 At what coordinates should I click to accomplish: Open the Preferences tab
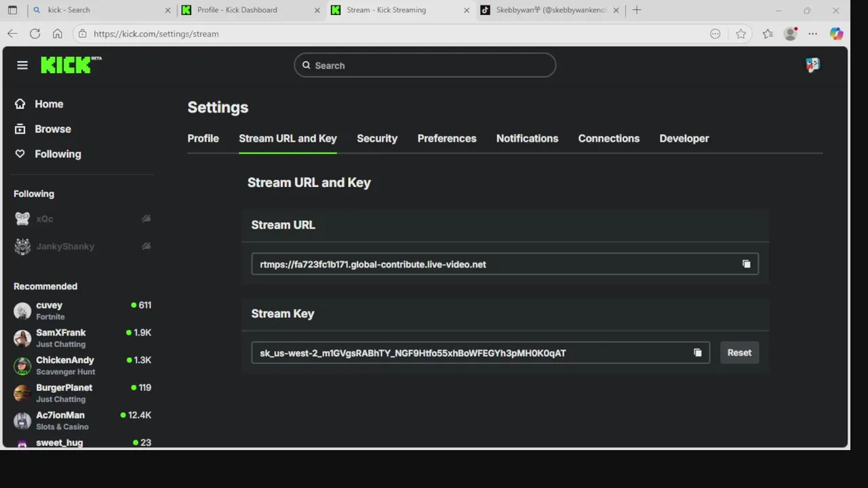(447, 138)
